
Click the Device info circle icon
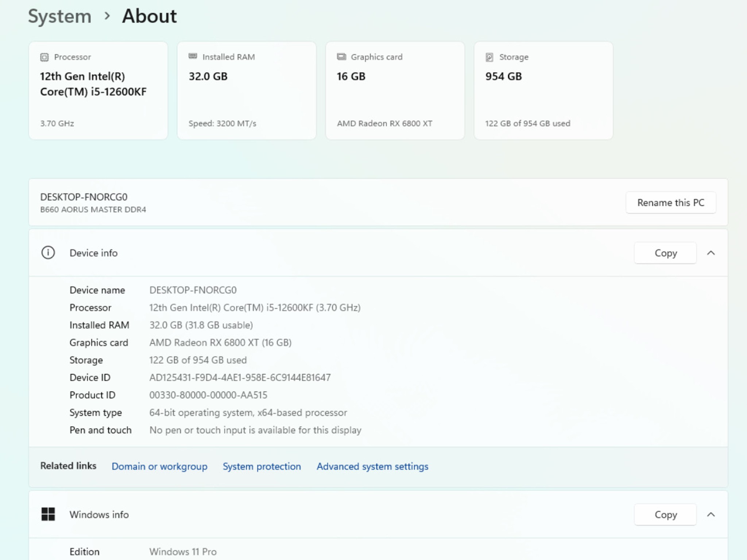pos(48,253)
